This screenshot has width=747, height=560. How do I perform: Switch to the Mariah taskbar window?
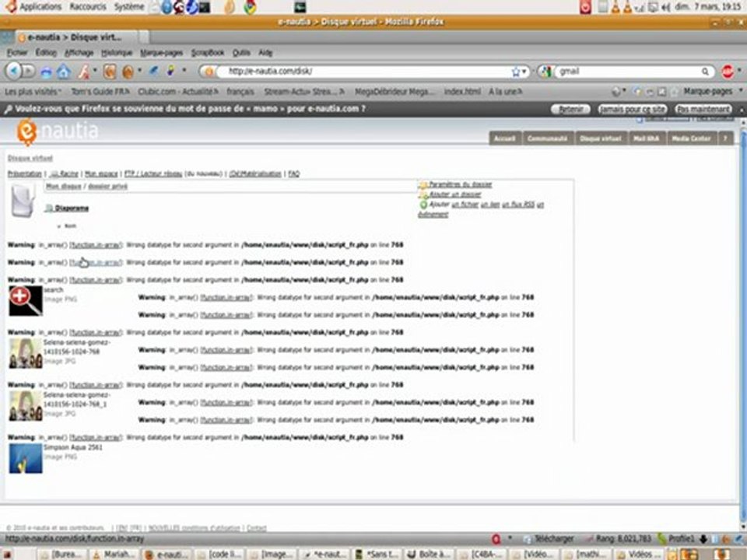click(x=115, y=555)
